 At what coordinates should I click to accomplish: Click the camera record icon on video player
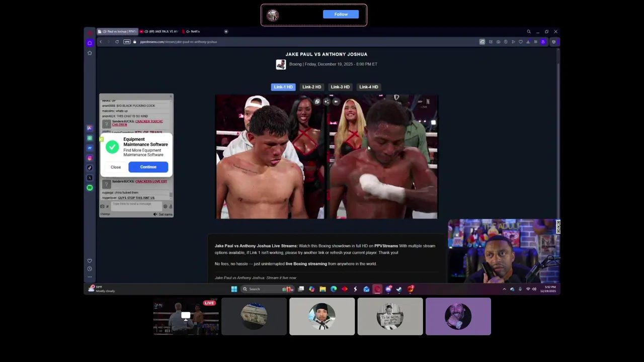[336, 102]
